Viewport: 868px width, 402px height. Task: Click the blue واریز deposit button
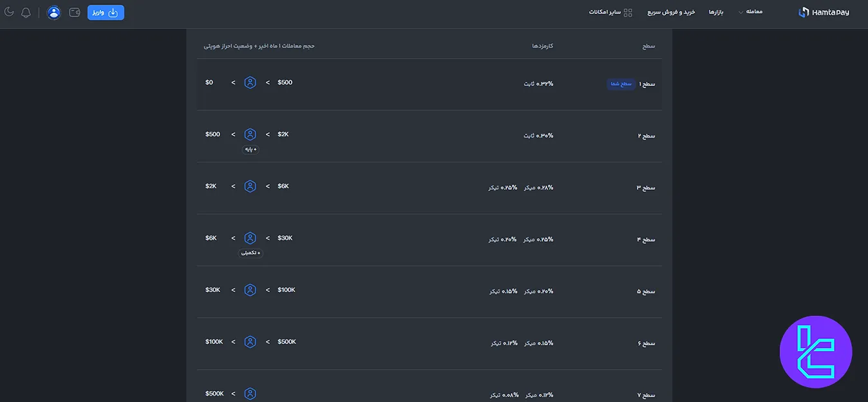(x=106, y=12)
